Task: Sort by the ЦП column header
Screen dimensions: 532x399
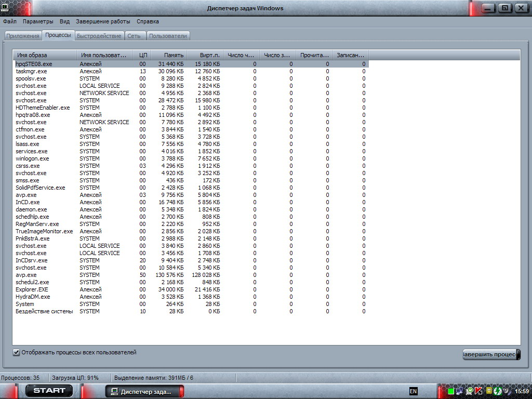Action: coord(143,55)
